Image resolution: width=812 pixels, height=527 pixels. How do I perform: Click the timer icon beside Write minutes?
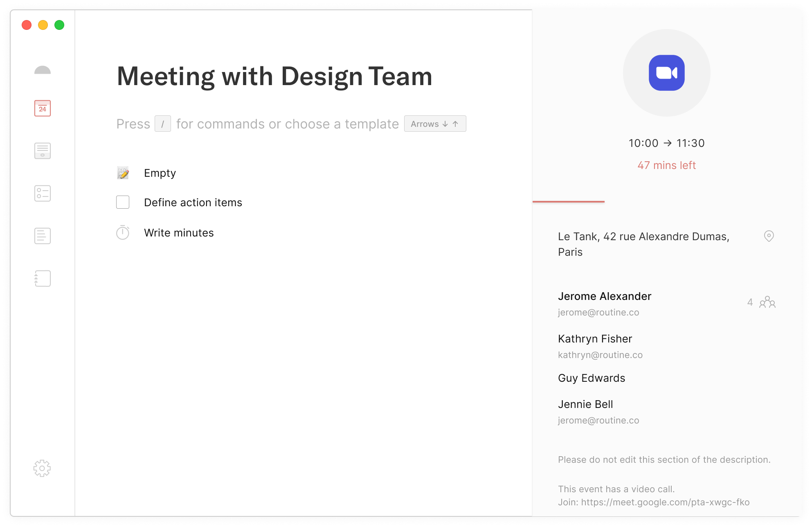(x=123, y=233)
